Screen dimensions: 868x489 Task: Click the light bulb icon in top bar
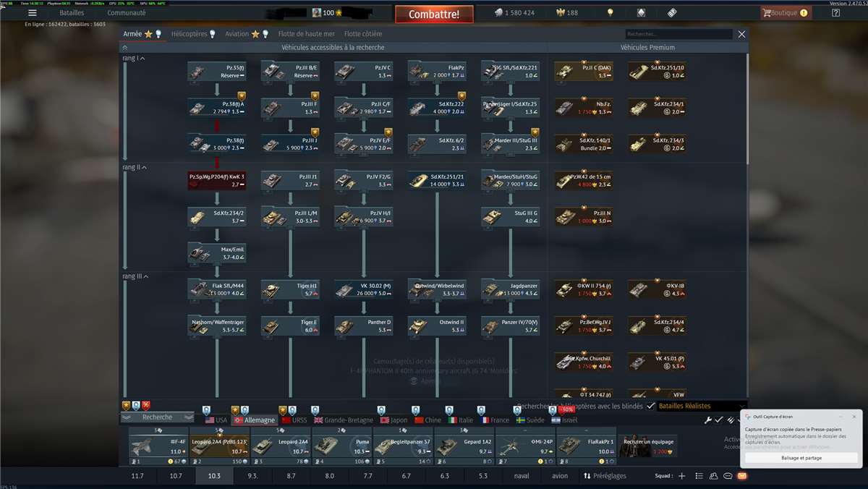pos(610,13)
